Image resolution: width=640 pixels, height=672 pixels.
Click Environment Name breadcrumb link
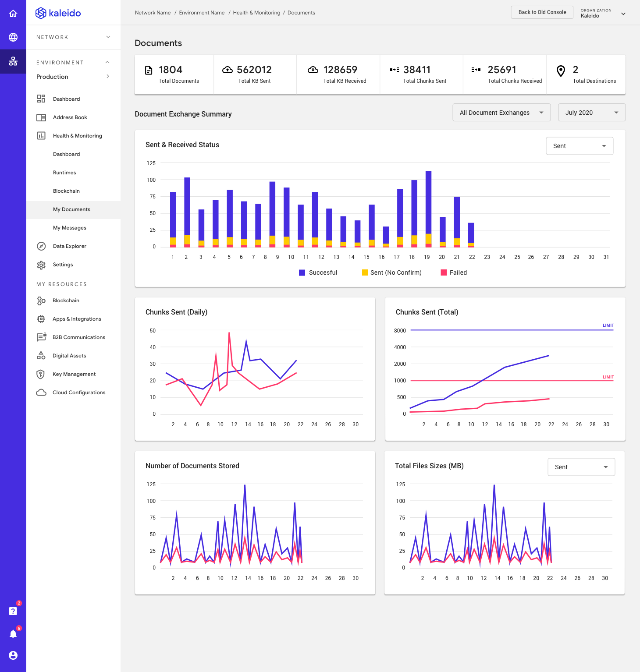(x=202, y=13)
